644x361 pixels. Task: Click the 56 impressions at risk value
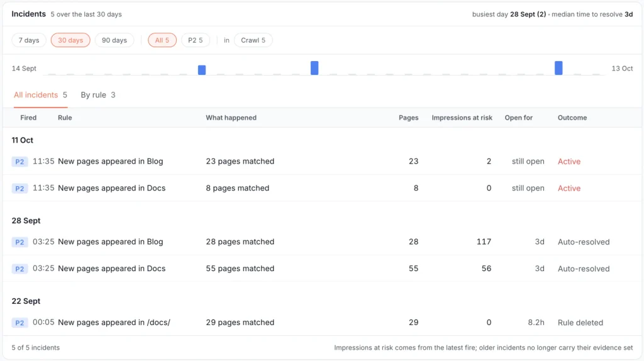coord(486,269)
